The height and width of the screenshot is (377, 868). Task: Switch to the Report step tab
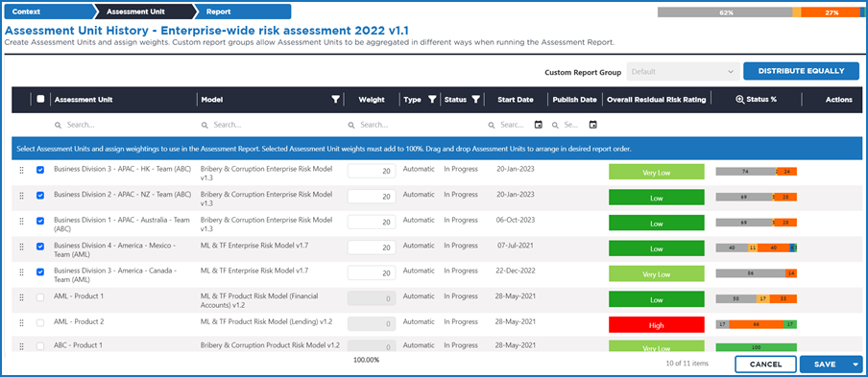pos(243,12)
